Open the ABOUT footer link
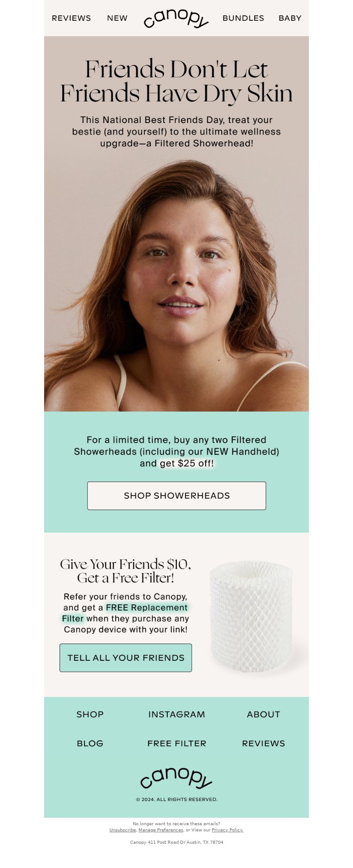 (x=263, y=714)
